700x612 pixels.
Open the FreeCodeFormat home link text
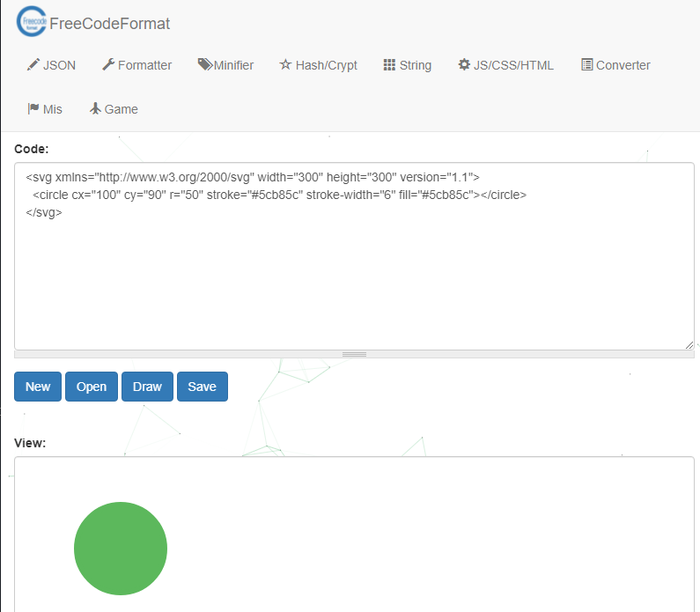click(x=109, y=24)
